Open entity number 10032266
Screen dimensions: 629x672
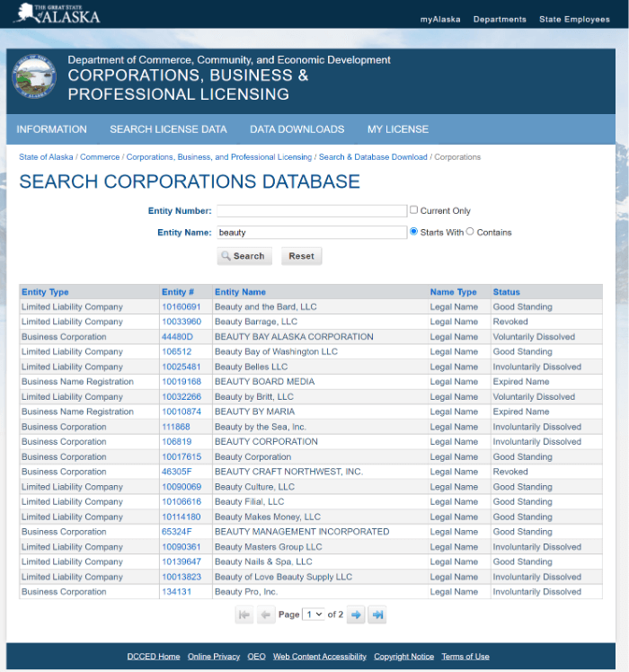[182, 397]
